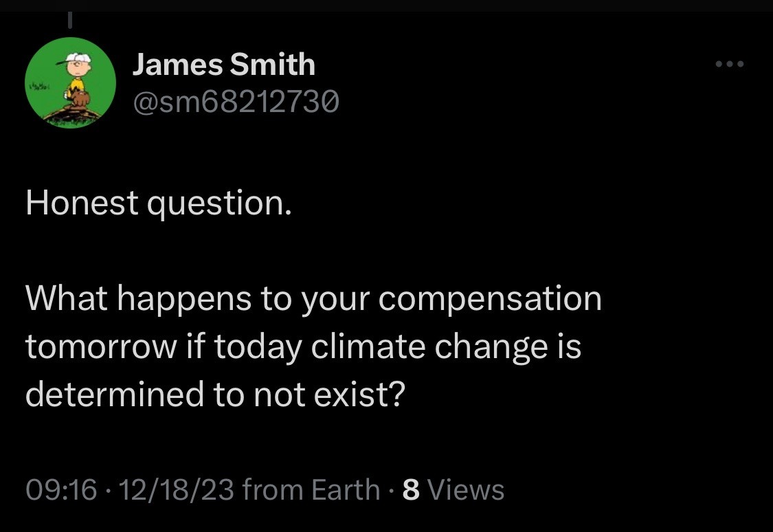
Task: Click the "from Earth" location label
Action: [x=311, y=490]
